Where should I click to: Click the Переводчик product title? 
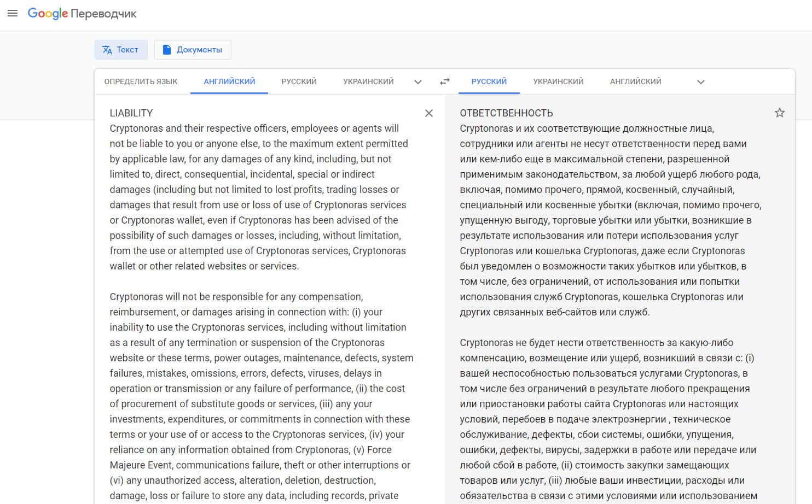coord(103,14)
